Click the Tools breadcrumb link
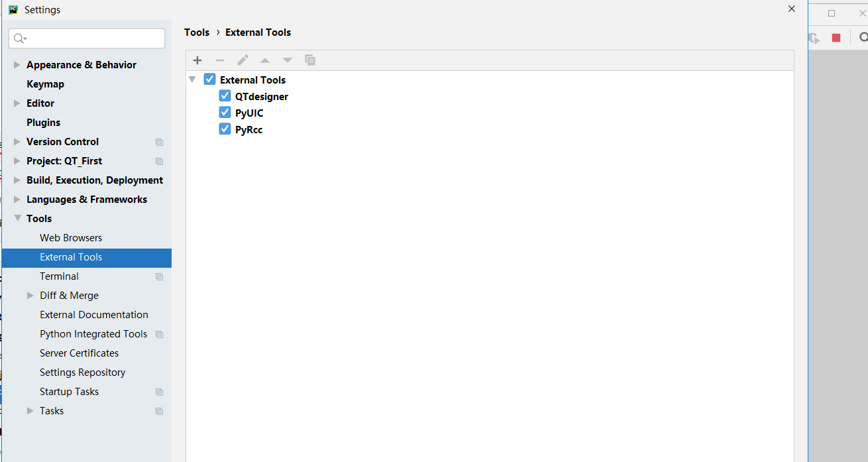868x462 pixels. (x=197, y=32)
